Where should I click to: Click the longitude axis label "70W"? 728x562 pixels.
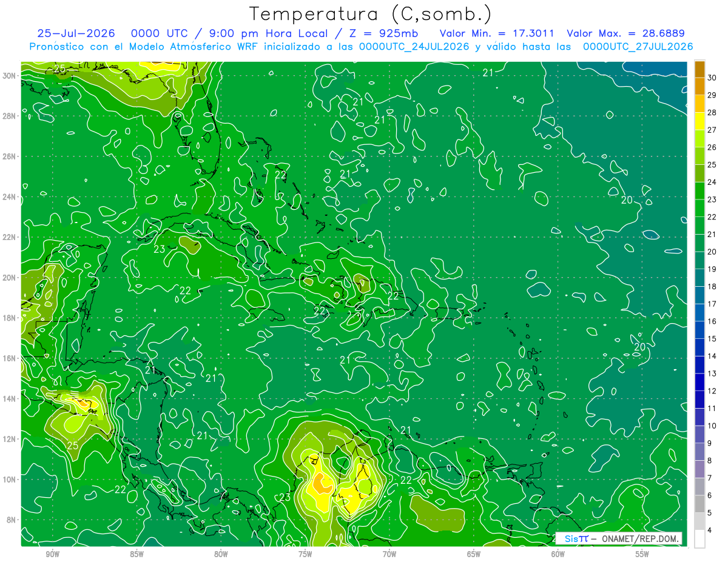click(389, 554)
